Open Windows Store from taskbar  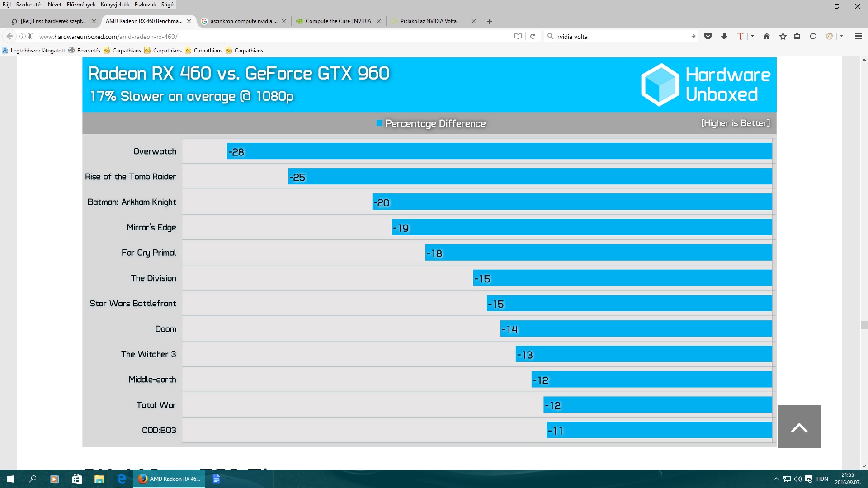(x=77, y=479)
